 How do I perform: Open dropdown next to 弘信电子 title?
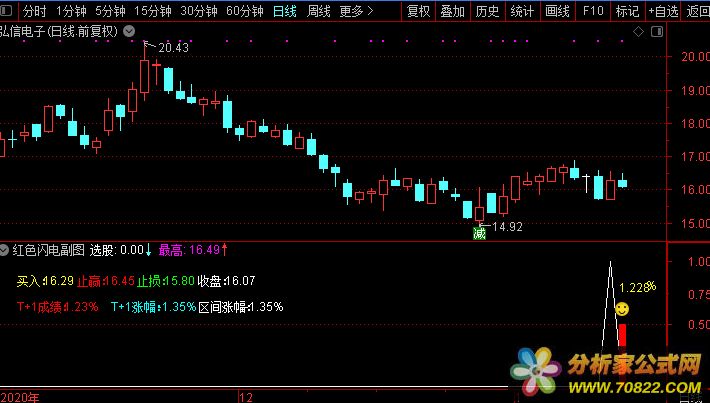[x=129, y=31]
